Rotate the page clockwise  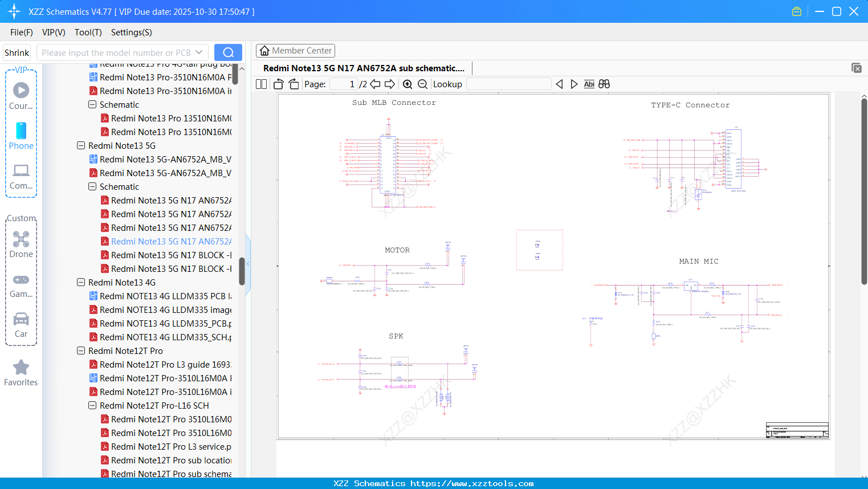294,84
